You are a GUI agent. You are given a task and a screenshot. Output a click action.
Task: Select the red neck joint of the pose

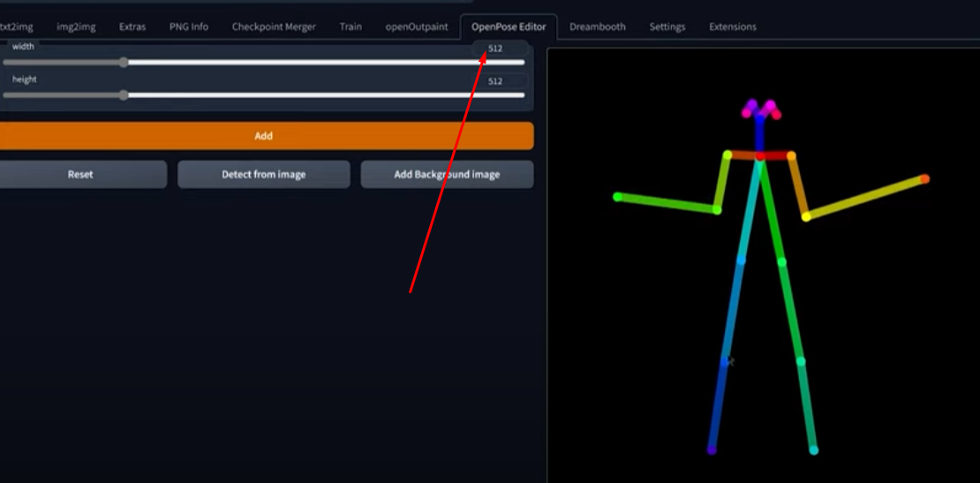coord(760,155)
